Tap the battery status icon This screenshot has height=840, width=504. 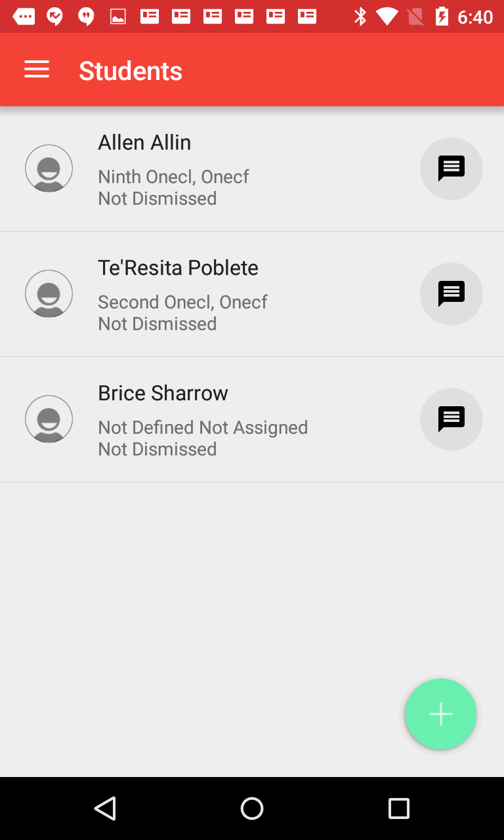[442, 16]
